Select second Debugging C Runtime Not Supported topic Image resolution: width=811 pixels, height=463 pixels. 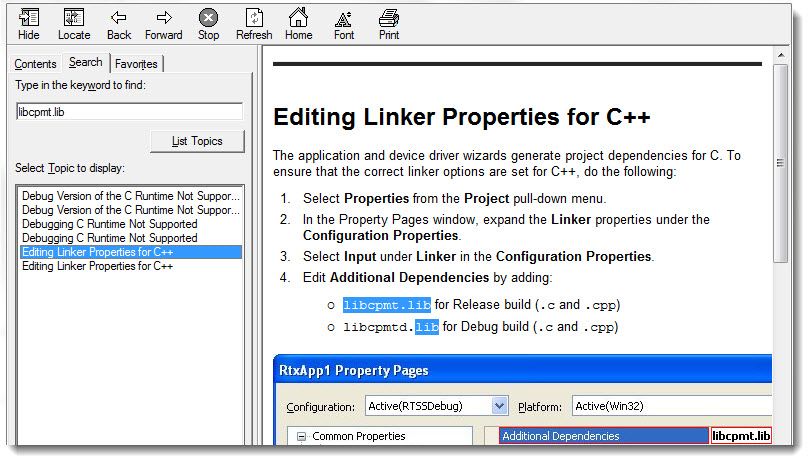(110, 239)
